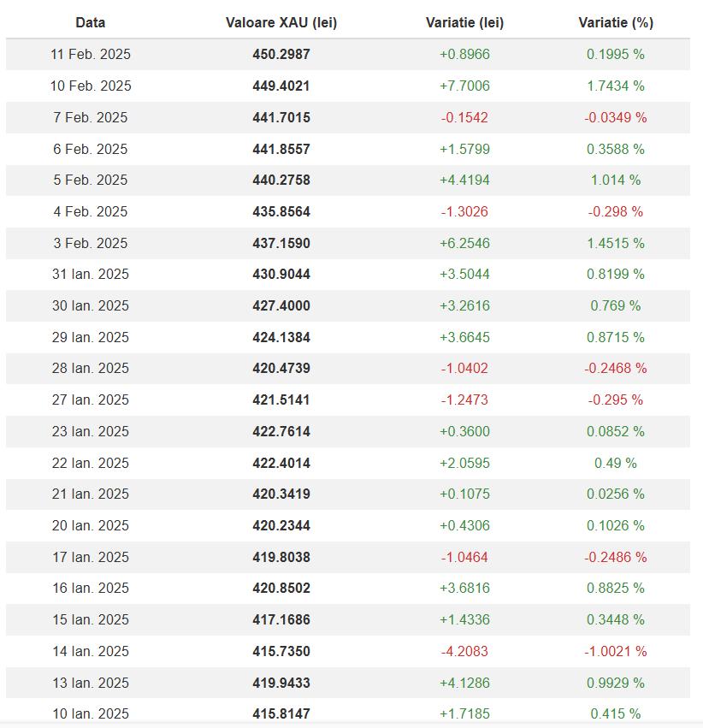Select the -4.2083 variation cell

pyautogui.click(x=464, y=651)
